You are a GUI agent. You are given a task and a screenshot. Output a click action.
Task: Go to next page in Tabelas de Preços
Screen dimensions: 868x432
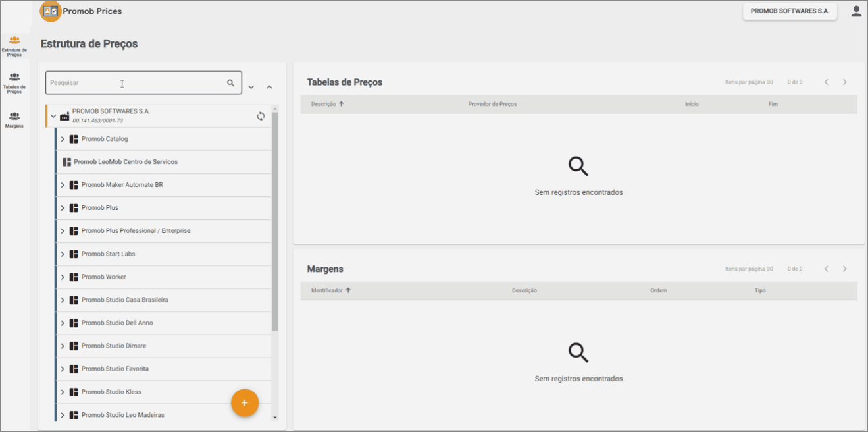[845, 82]
